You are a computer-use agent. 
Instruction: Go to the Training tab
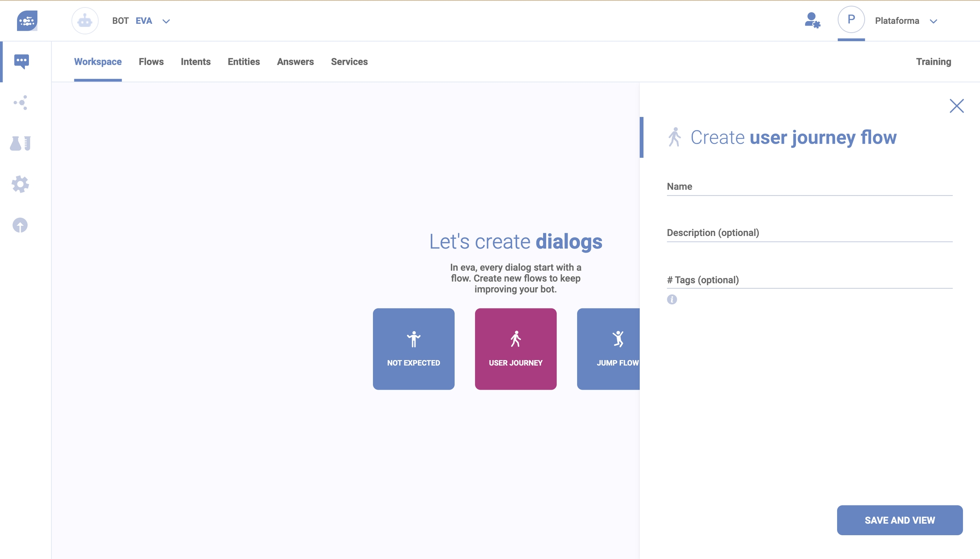pyautogui.click(x=933, y=62)
